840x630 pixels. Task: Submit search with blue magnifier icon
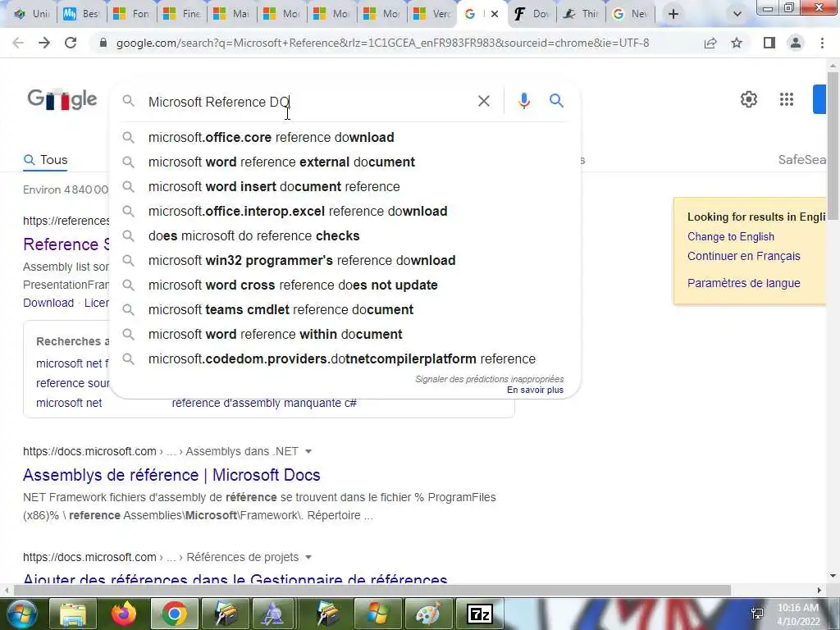click(557, 101)
